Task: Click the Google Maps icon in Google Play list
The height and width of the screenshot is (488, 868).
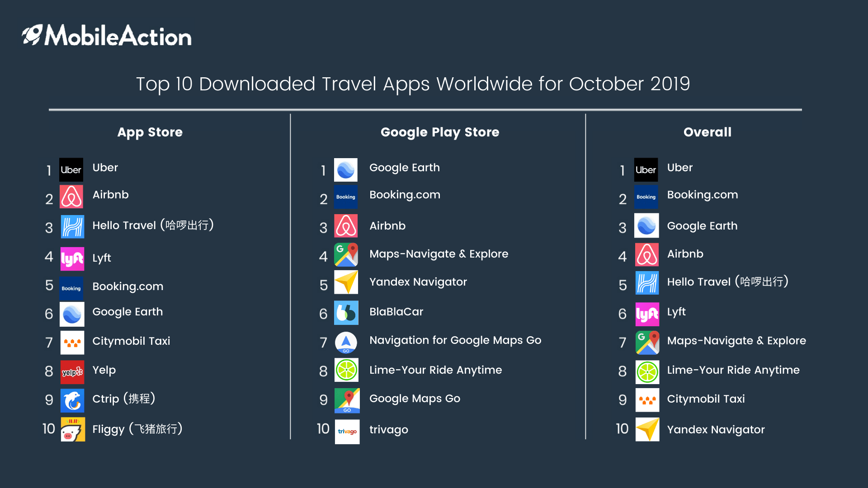Action: pyautogui.click(x=346, y=255)
